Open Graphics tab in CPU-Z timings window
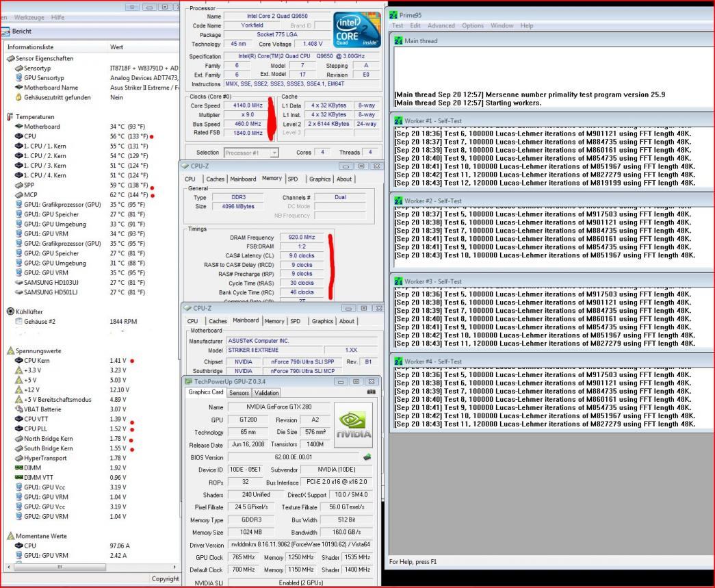Viewport: 715px width, 588px height. click(x=320, y=179)
